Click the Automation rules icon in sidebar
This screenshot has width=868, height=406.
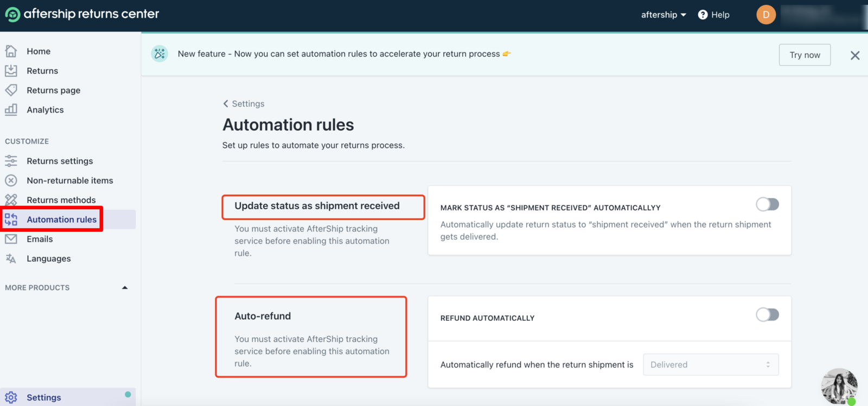tap(11, 220)
